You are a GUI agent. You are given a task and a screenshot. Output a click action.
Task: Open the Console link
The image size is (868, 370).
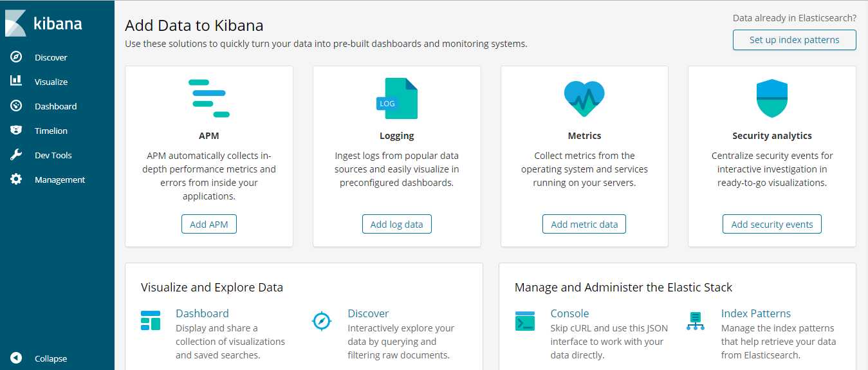coord(569,313)
